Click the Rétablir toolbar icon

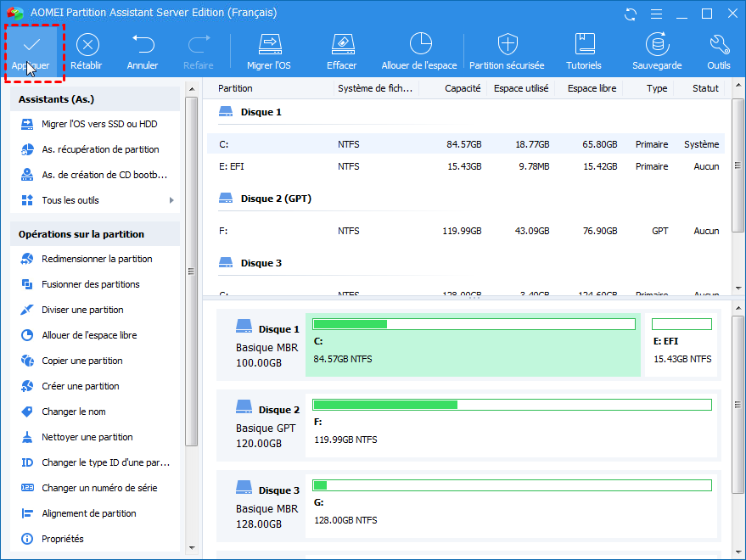87,51
